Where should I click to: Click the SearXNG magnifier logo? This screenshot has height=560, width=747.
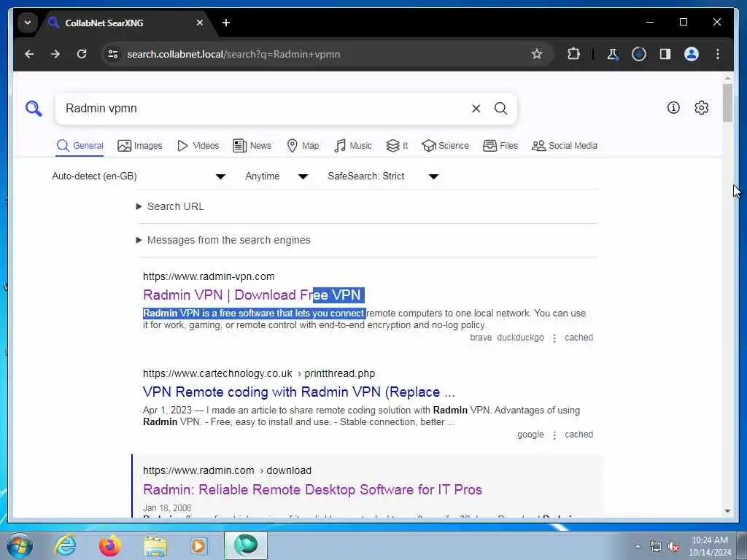[34, 109]
